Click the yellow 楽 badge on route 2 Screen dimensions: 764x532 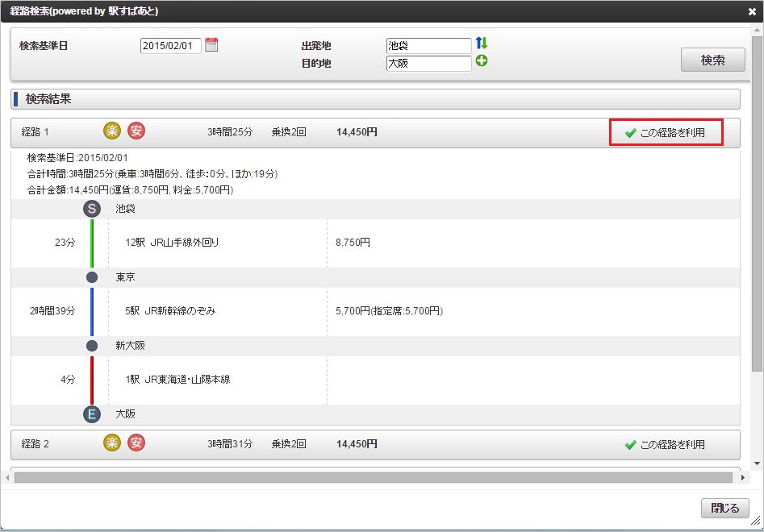pyautogui.click(x=112, y=443)
